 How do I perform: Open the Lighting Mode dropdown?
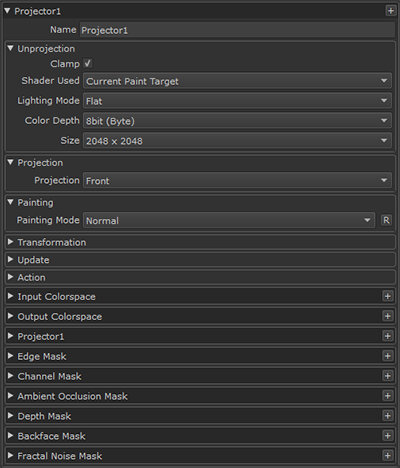pos(237,101)
